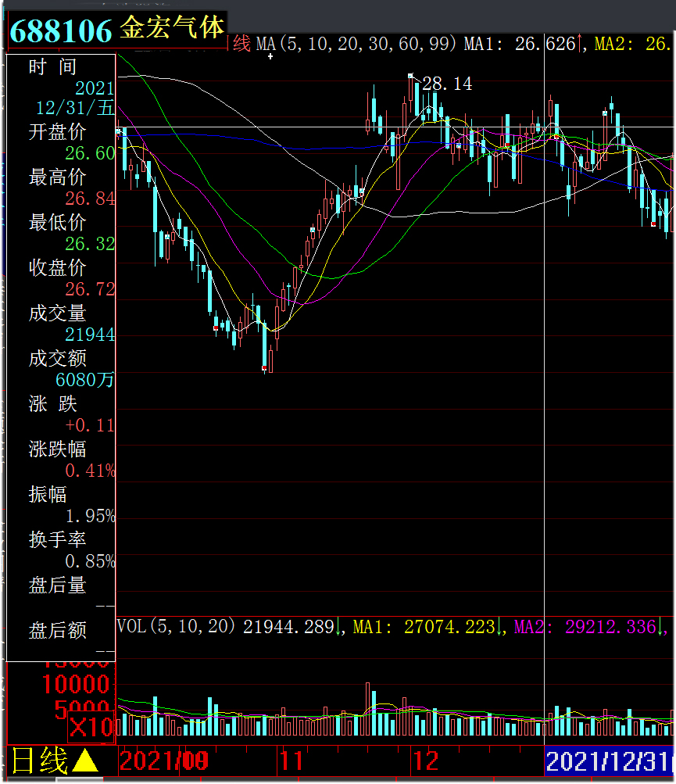Click the 换手率 label
Image resolution: width=676 pixels, height=784 pixels.
coord(57,539)
